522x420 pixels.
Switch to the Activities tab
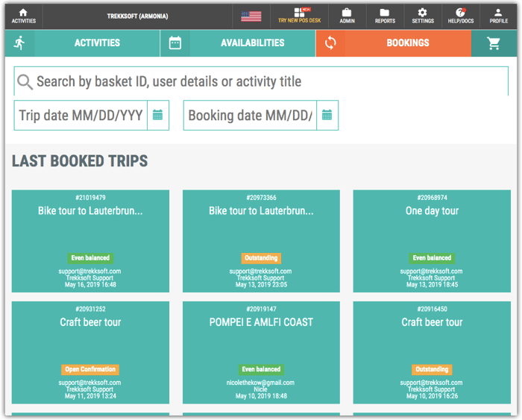click(97, 43)
